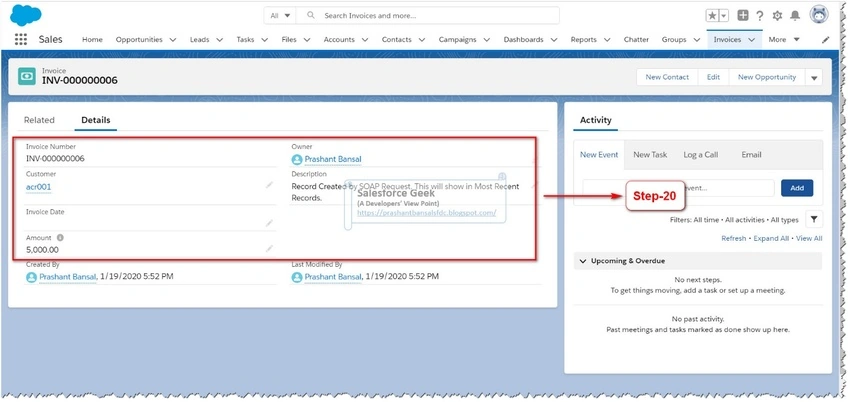Edit the Invoice Date pencil icon

269,223
